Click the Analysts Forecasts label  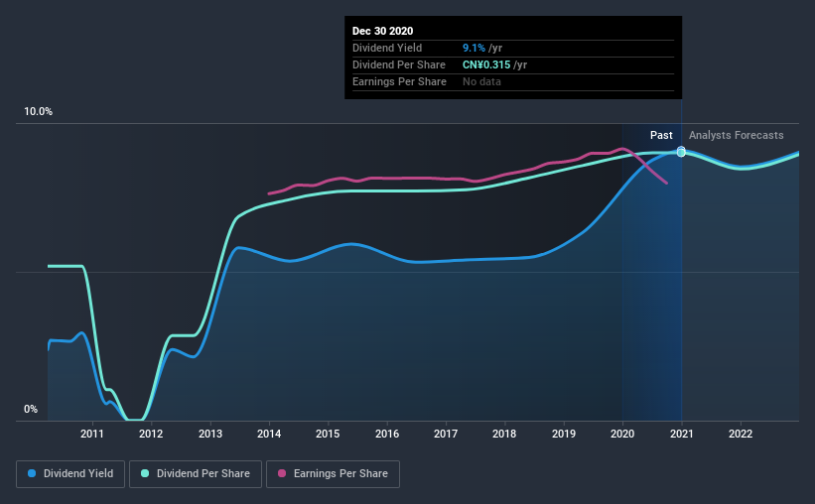[736, 135]
